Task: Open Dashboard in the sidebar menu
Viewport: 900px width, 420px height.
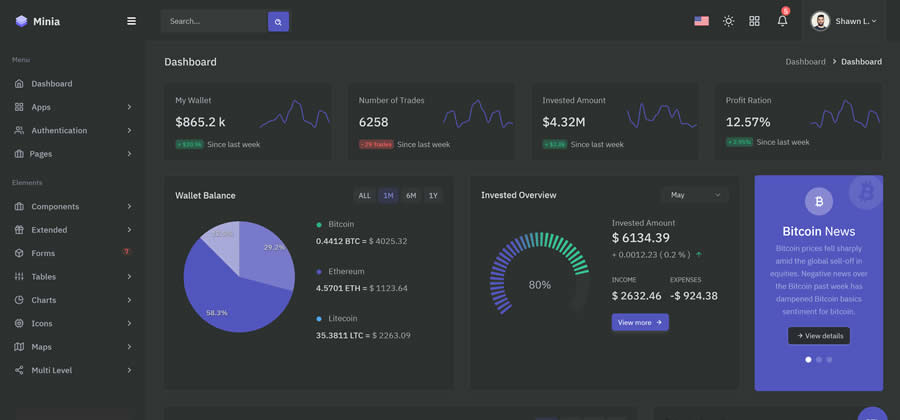Action: (51, 84)
